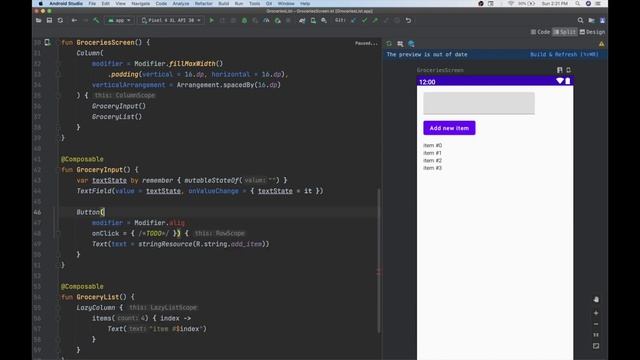
Task: Zoom out the preview with the minus icon
Action: click(x=596, y=324)
